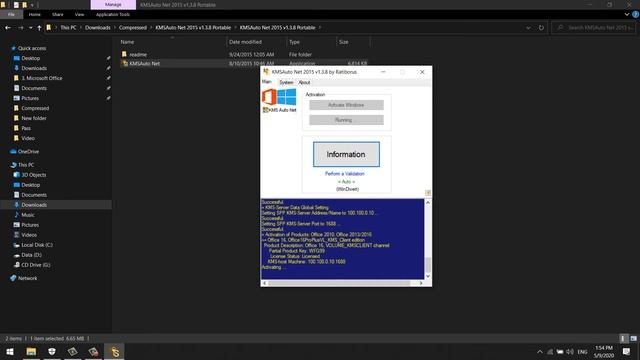Image resolution: width=640 pixels, height=360 pixels.
Task: Click the Perform a Validation link
Action: 345,173
